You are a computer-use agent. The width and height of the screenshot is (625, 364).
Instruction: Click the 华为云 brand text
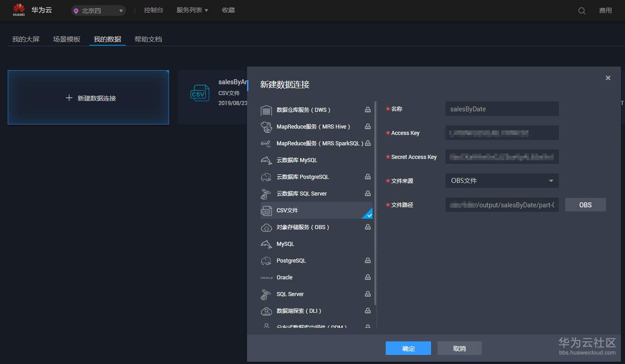click(x=42, y=10)
